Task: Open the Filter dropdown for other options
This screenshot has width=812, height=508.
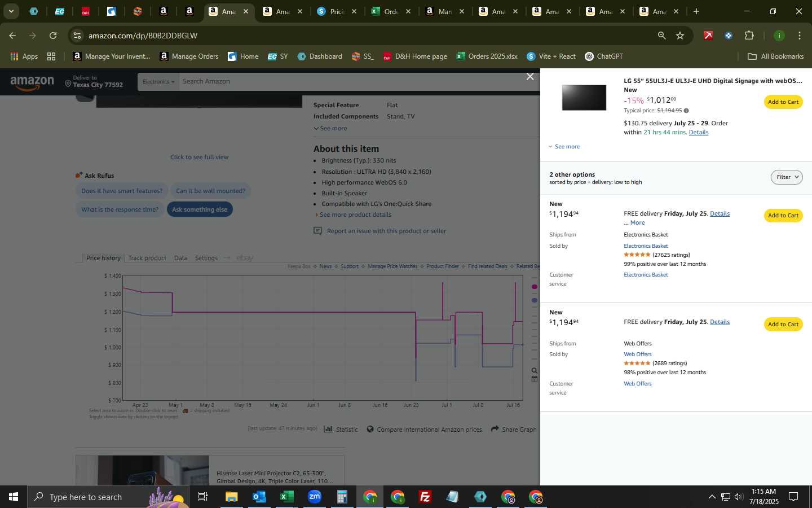Action: (x=787, y=177)
